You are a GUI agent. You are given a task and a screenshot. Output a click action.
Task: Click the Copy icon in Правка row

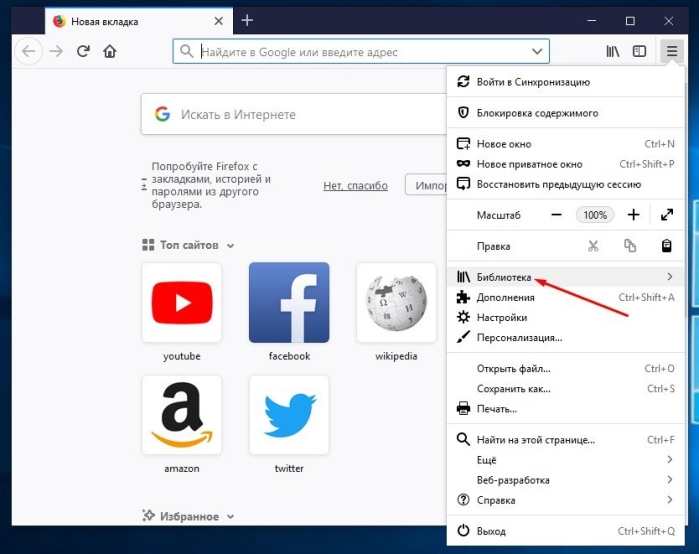pos(630,246)
